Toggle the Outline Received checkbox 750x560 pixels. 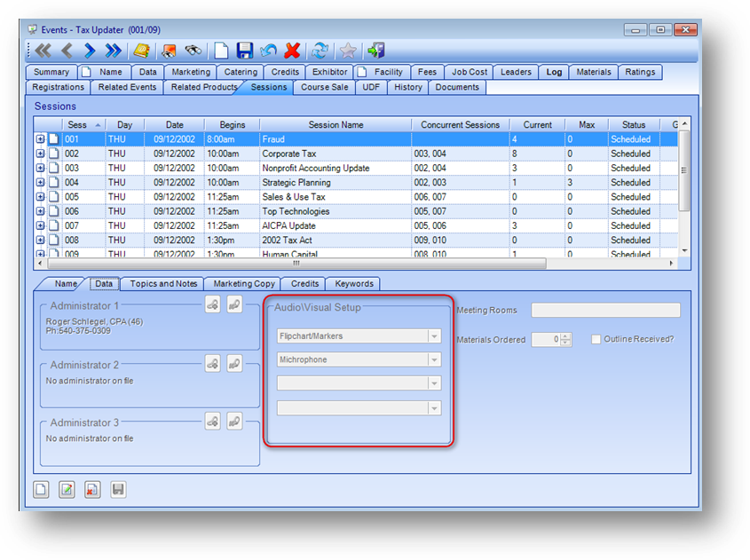pyautogui.click(x=596, y=339)
